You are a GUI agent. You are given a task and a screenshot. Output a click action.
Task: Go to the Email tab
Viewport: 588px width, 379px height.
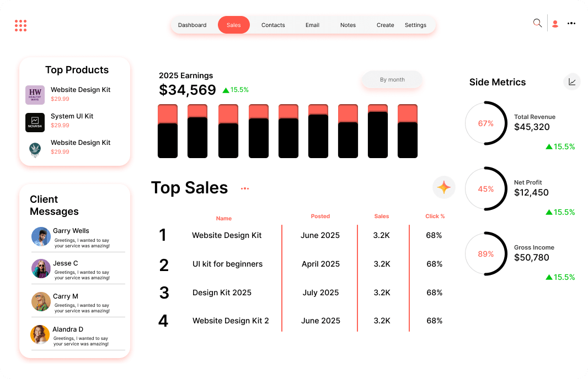(x=312, y=25)
